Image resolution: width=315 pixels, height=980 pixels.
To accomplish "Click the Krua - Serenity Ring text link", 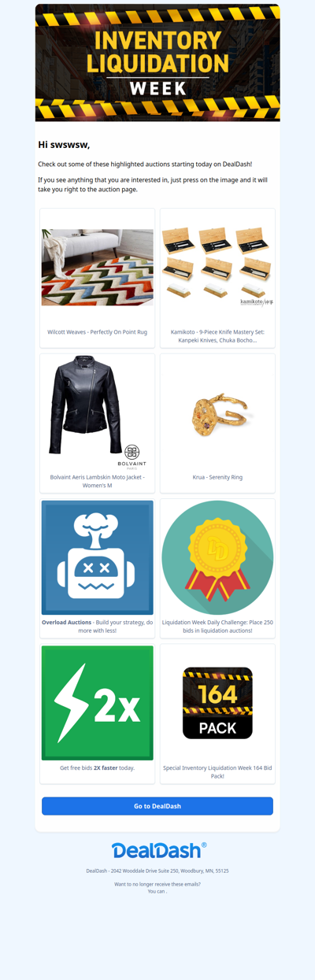I will [x=217, y=477].
